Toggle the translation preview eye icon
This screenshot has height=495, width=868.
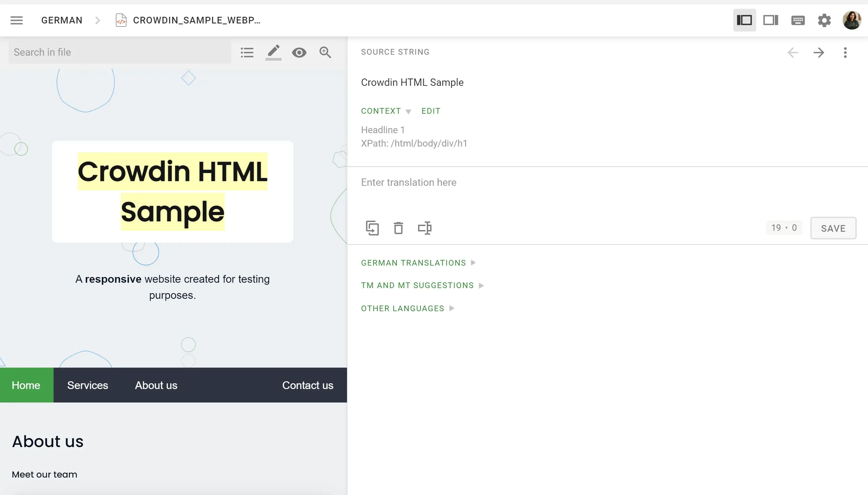coord(299,52)
